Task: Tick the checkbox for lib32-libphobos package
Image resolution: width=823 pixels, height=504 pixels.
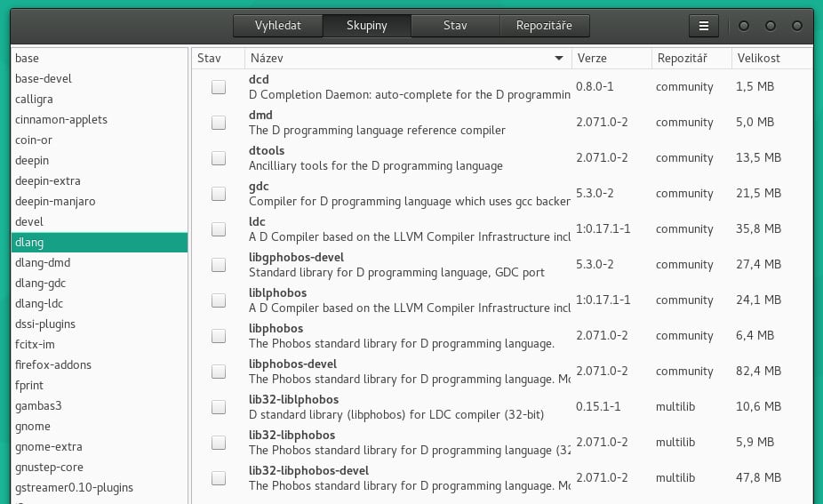Action: coord(219,443)
